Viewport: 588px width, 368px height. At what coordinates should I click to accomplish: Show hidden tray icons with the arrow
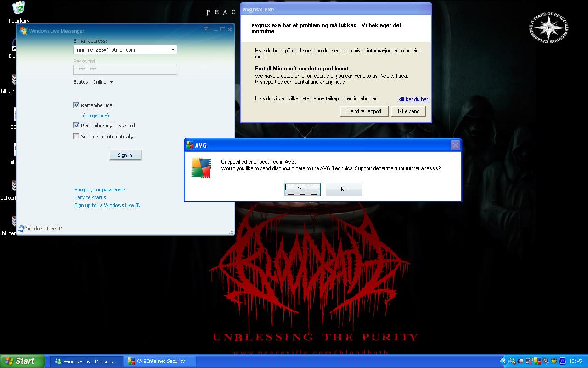pos(503,361)
